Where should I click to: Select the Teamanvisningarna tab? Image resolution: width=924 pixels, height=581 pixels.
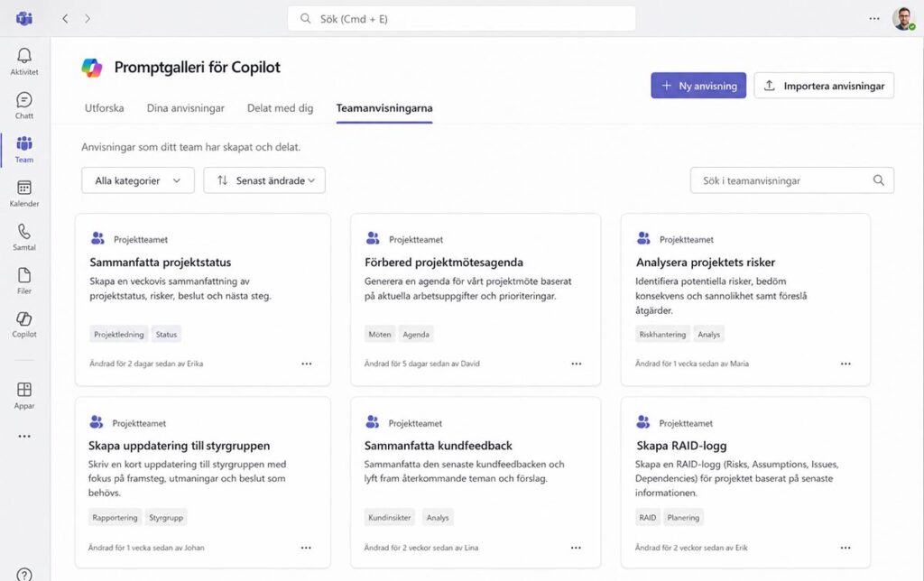pyautogui.click(x=384, y=108)
